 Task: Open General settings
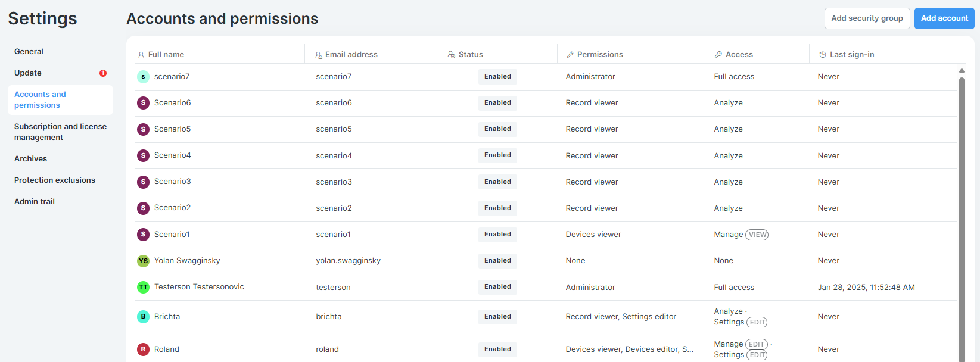point(29,52)
